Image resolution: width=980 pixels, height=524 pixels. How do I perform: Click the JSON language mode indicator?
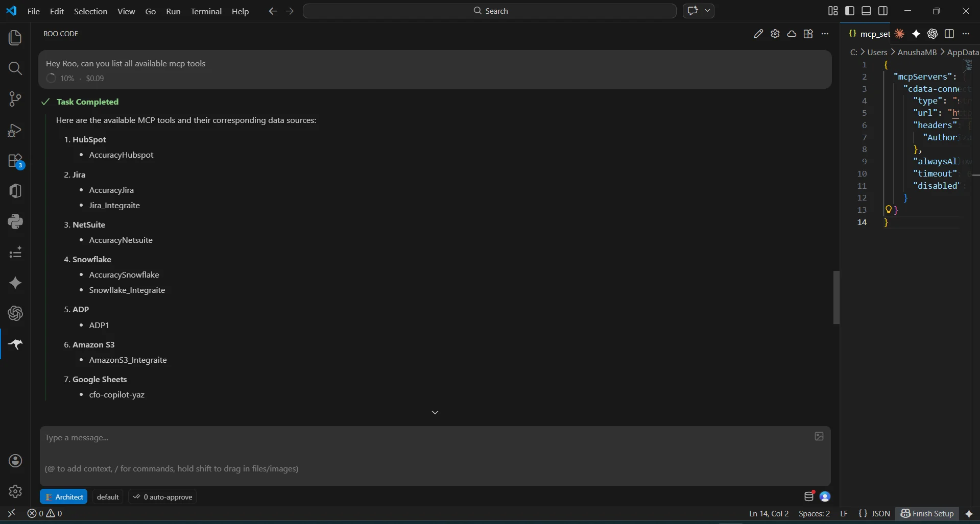point(874,513)
